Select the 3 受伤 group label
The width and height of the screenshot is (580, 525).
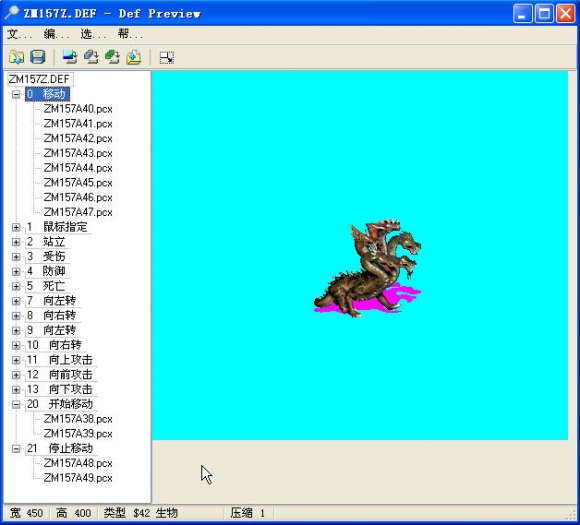[x=46, y=256]
